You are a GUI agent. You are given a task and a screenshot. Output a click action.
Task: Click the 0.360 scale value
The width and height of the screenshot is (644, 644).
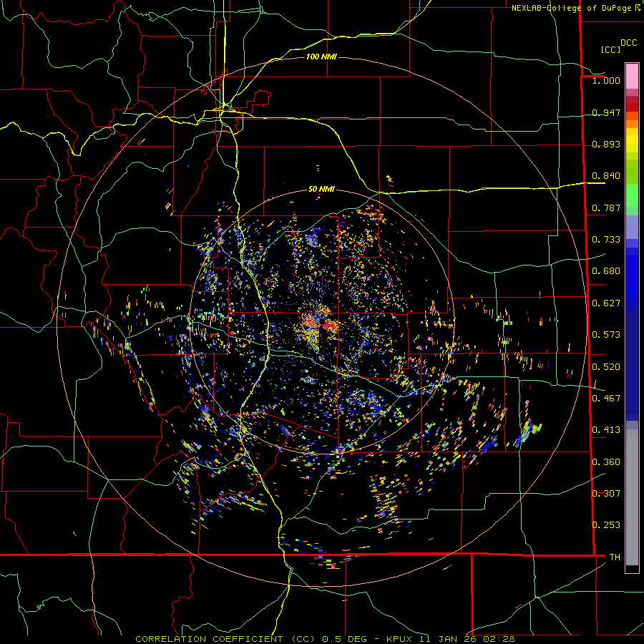tap(606, 462)
